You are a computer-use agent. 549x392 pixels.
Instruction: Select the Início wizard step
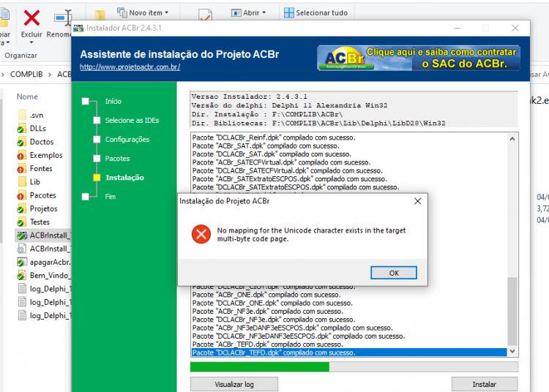(x=113, y=102)
